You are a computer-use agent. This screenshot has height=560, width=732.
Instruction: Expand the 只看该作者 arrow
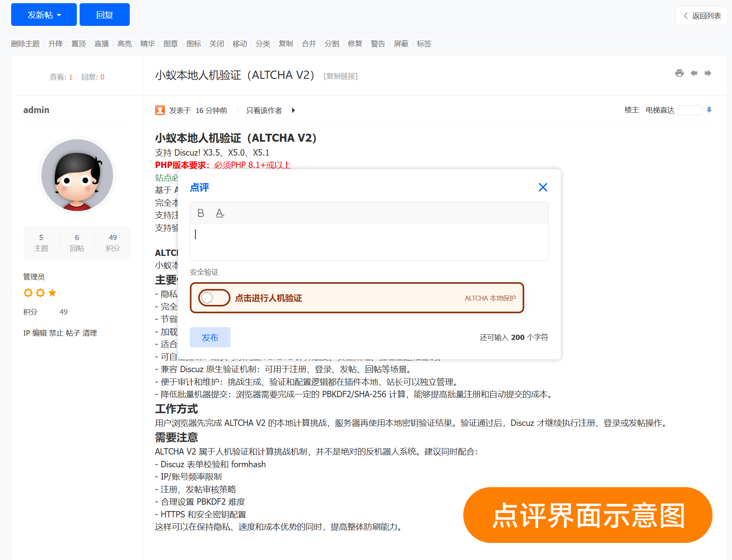coord(293,110)
